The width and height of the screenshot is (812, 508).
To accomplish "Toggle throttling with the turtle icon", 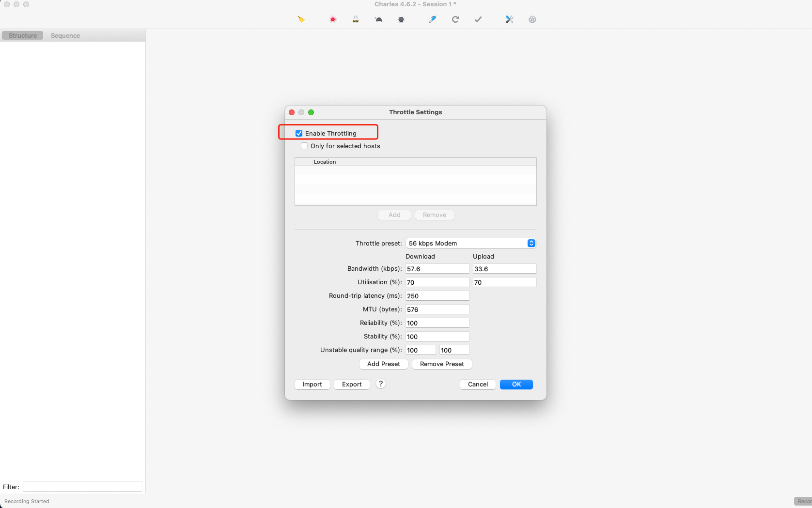I will click(378, 19).
